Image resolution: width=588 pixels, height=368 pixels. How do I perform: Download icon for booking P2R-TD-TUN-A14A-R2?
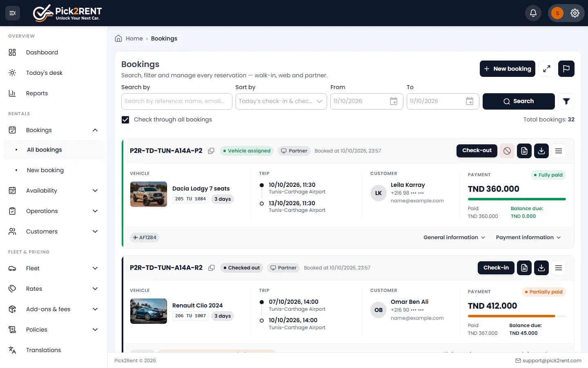[x=541, y=268]
